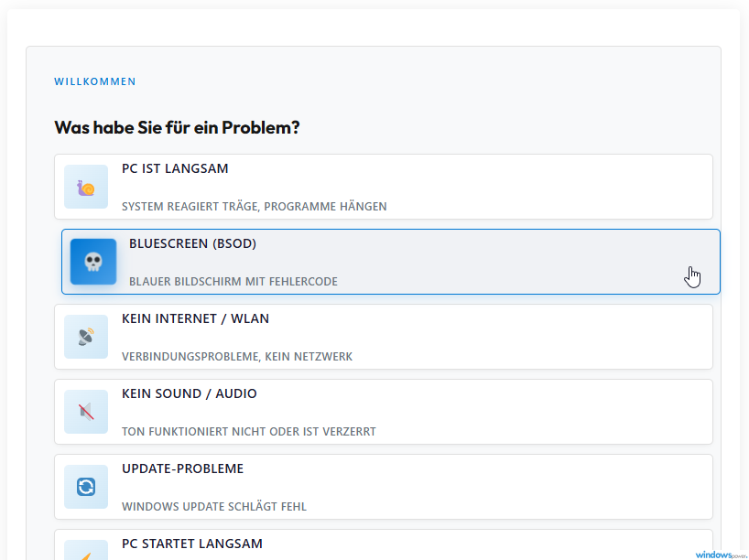
Task: Click 'Windows Update schlägt fehl' subtitle
Action: click(213, 507)
